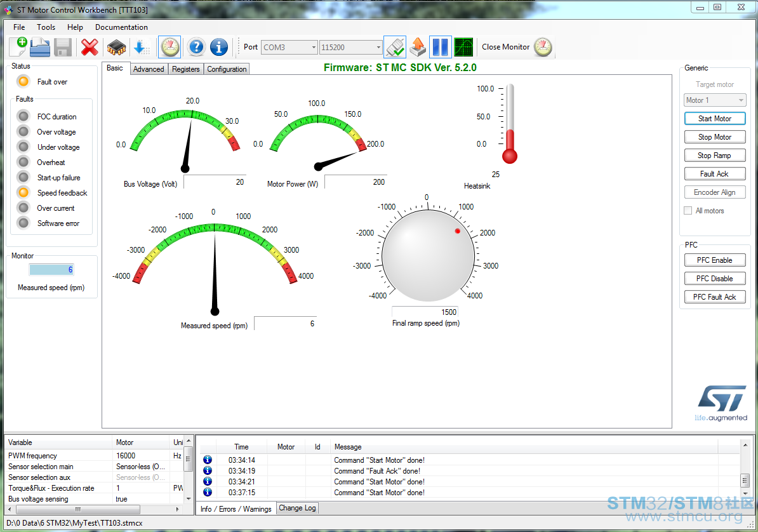Open the green plotter graph icon

463,47
